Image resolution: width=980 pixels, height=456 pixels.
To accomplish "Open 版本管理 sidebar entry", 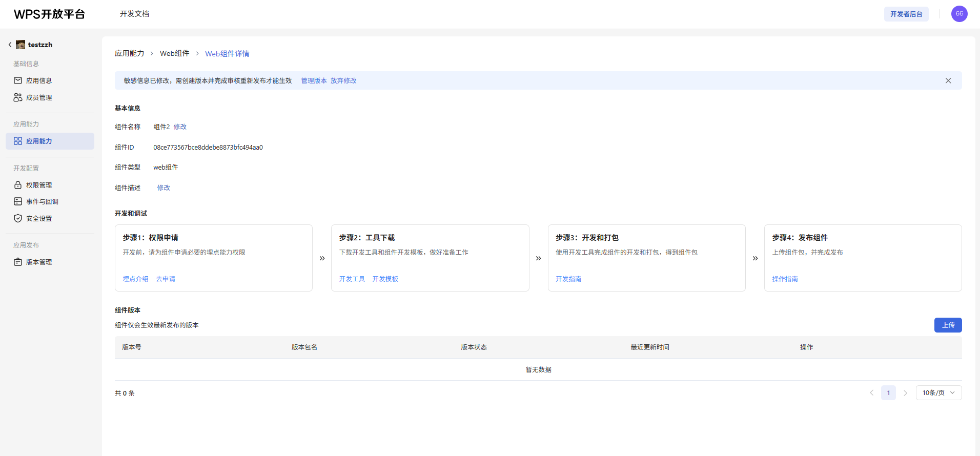I will pyautogui.click(x=50, y=262).
